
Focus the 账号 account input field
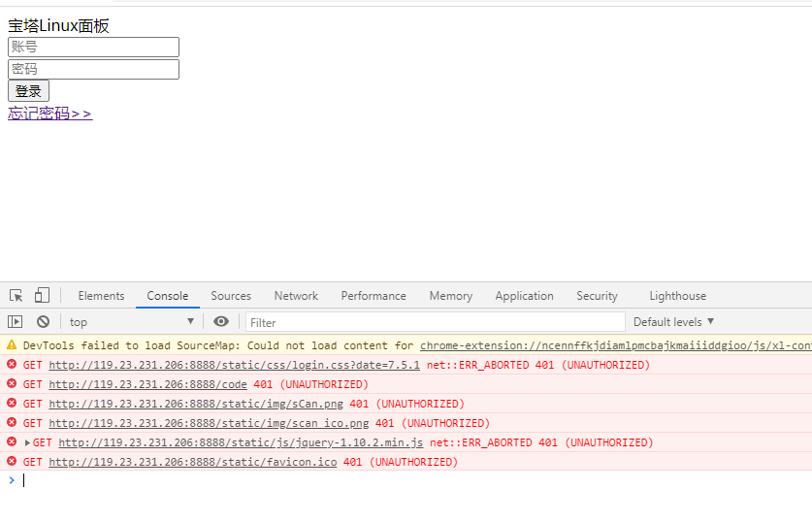point(94,47)
